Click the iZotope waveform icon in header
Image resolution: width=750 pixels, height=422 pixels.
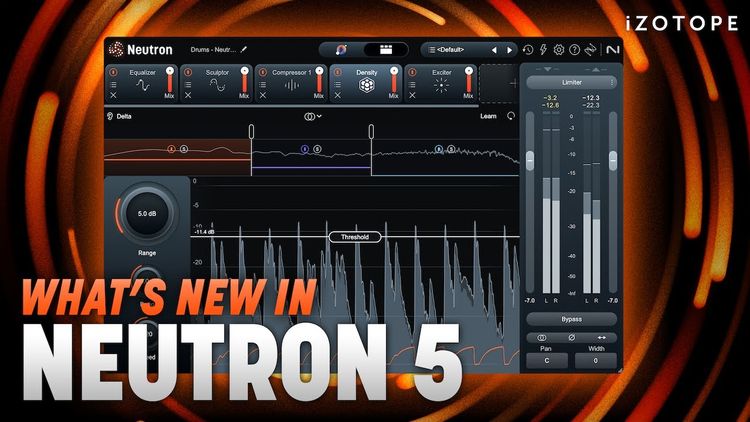click(591, 49)
